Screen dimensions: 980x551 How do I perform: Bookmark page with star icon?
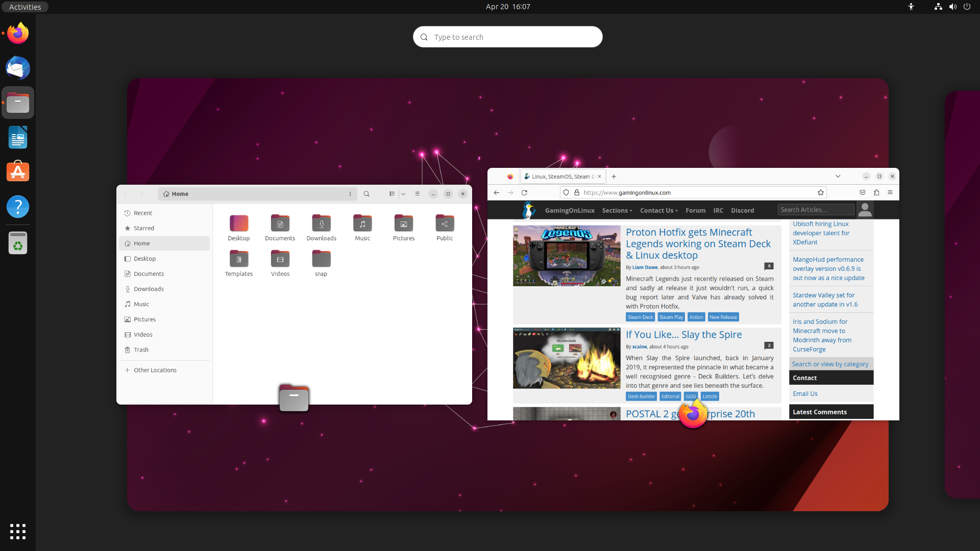point(821,192)
